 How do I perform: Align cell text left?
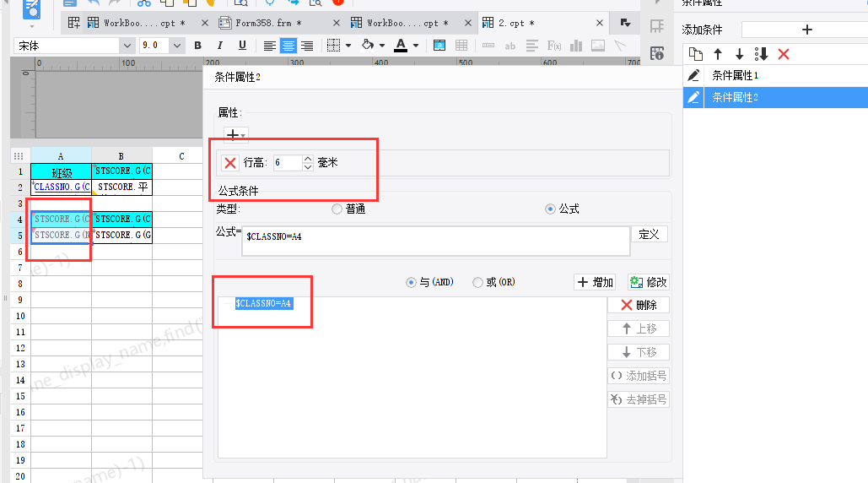tap(270, 46)
